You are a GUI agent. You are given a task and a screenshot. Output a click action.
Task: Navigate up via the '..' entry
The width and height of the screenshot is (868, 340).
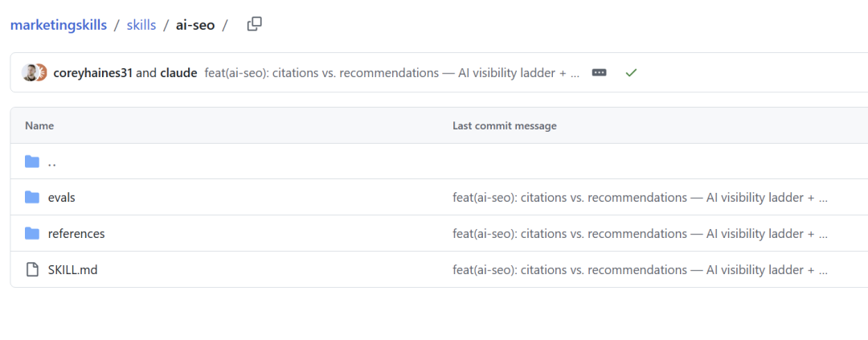pos(52,162)
